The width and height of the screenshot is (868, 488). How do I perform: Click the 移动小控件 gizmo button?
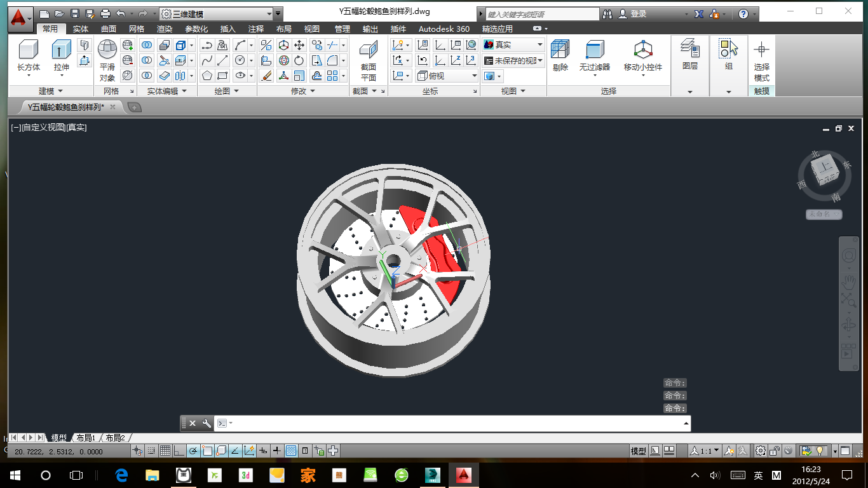[x=643, y=57]
